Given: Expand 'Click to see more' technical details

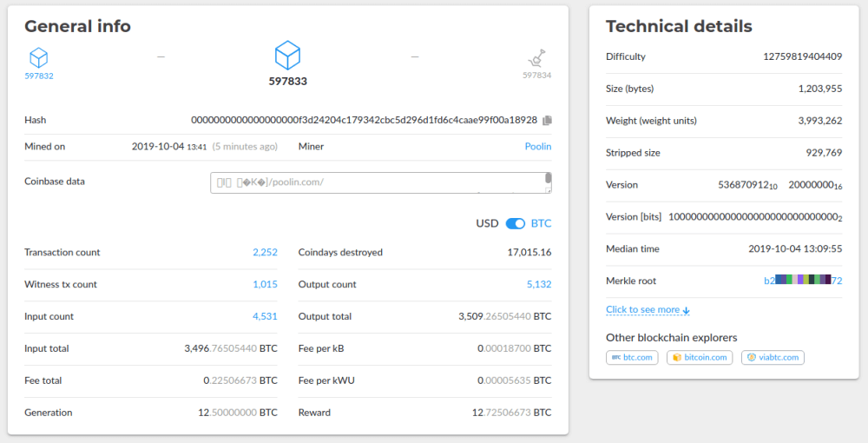Looking at the screenshot, I should tap(648, 310).
